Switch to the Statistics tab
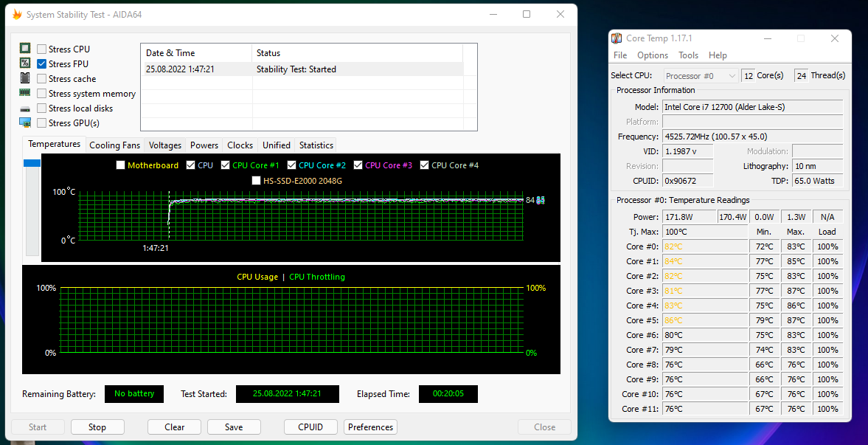This screenshot has width=868, height=445. (316, 145)
